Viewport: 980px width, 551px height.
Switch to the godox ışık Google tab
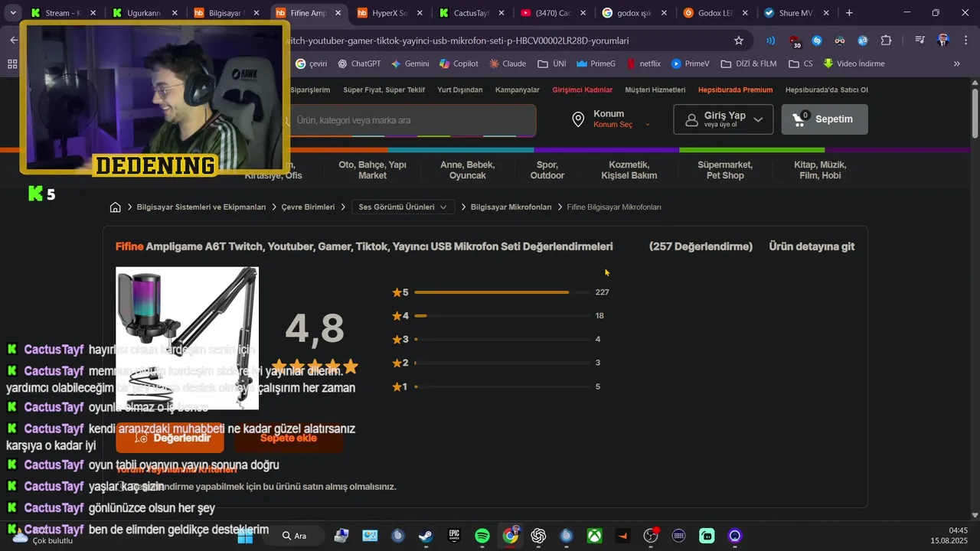(635, 13)
